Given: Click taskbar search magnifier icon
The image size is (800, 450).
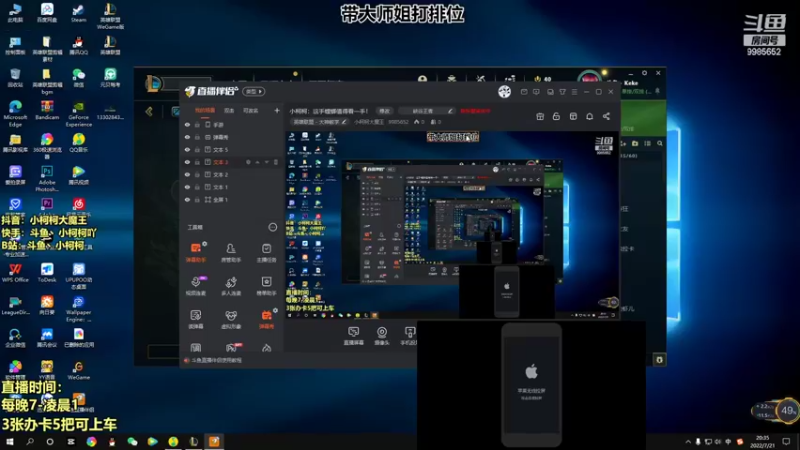Looking at the screenshot, I should point(30,442).
